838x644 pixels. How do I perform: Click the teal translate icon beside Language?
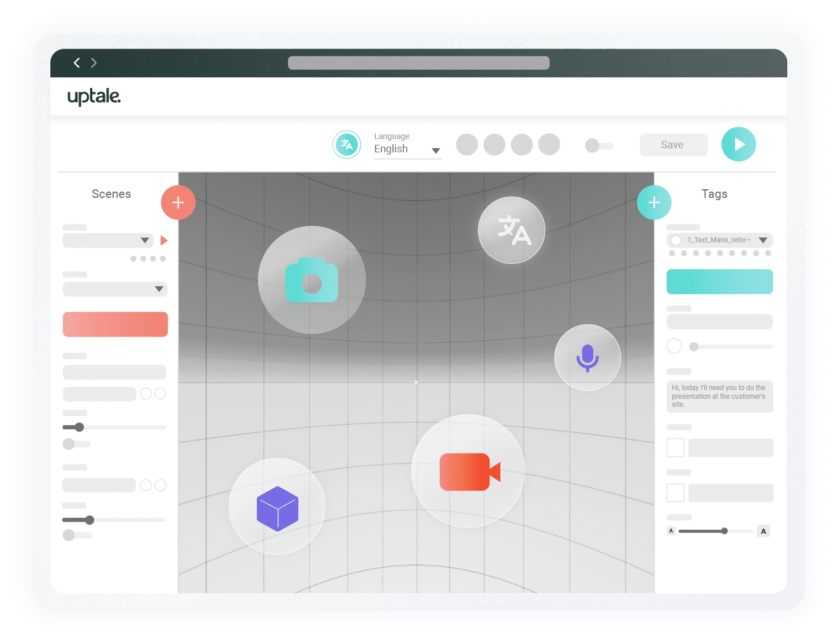[x=347, y=145]
